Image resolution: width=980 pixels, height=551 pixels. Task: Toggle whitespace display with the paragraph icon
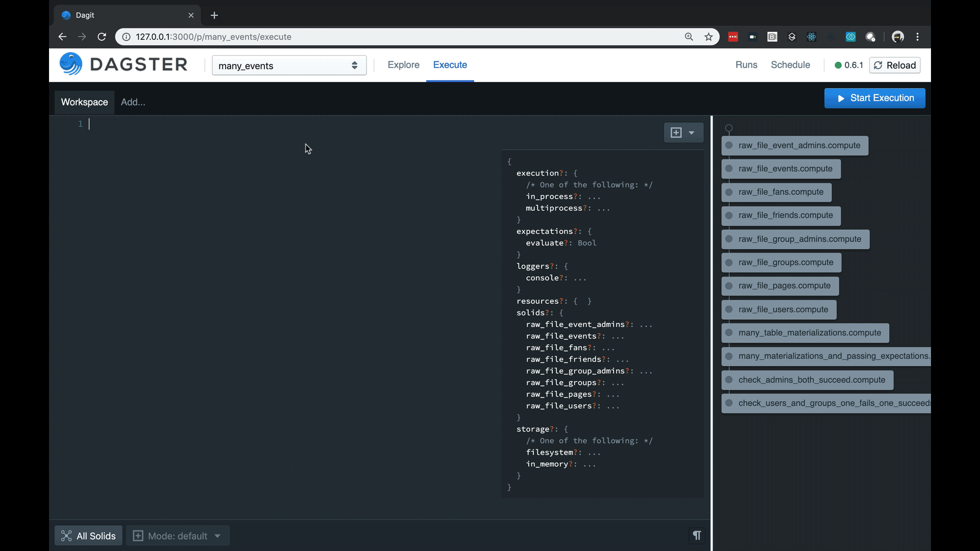point(697,535)
